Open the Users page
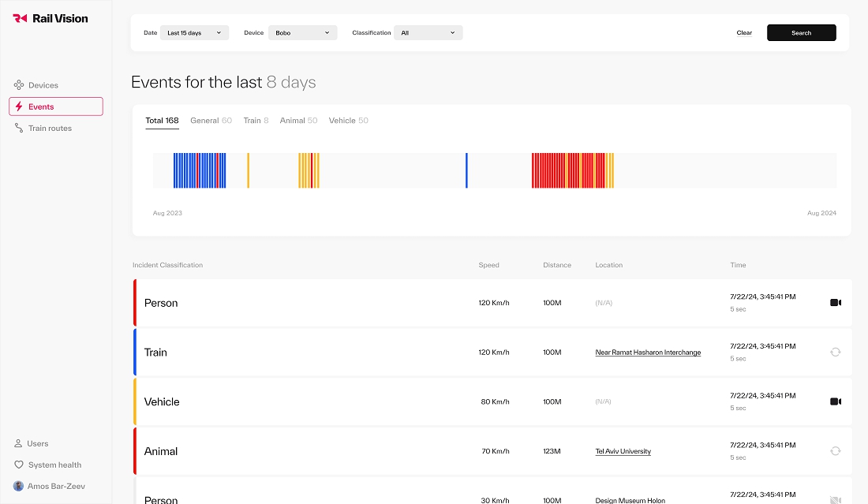This screenshot has height=504, width=868. pos(37,443)
